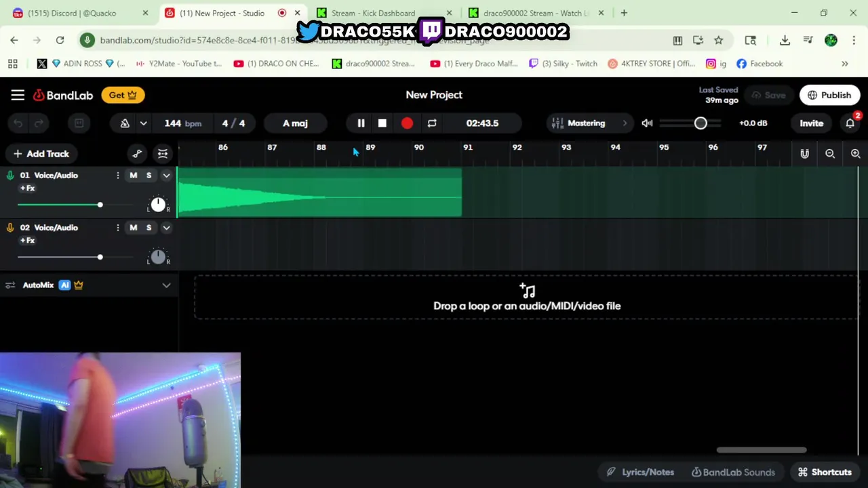868x488 pixels.
Task: Arm track 02 microphone icon
Action: tap(10, 228)
